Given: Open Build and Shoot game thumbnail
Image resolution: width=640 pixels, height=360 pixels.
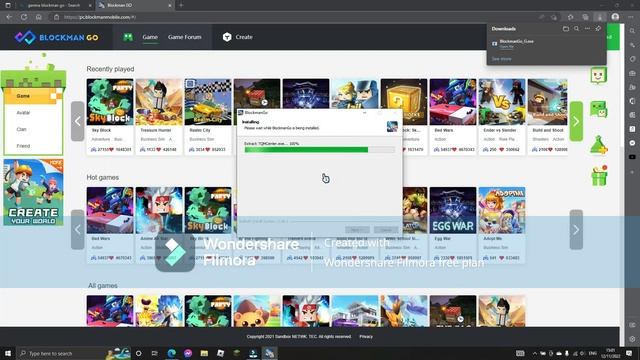Looking at the screenshot, I should pos(547,102).
